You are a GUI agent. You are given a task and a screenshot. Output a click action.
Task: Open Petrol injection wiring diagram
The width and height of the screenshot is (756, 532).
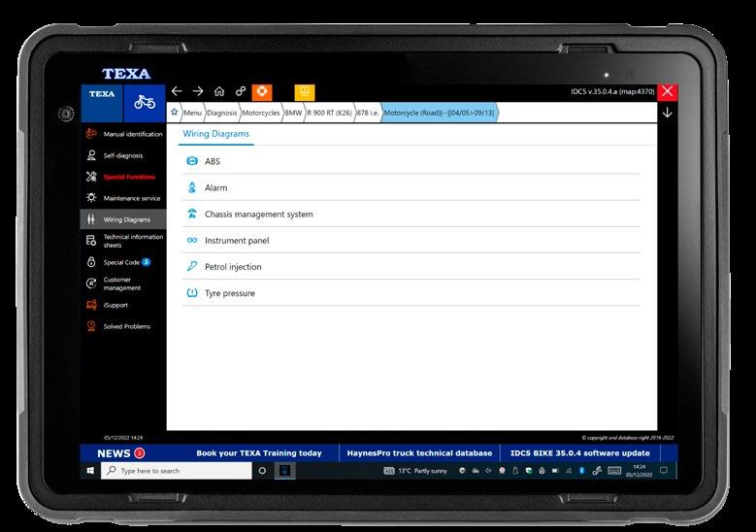(x=411, y=267)
